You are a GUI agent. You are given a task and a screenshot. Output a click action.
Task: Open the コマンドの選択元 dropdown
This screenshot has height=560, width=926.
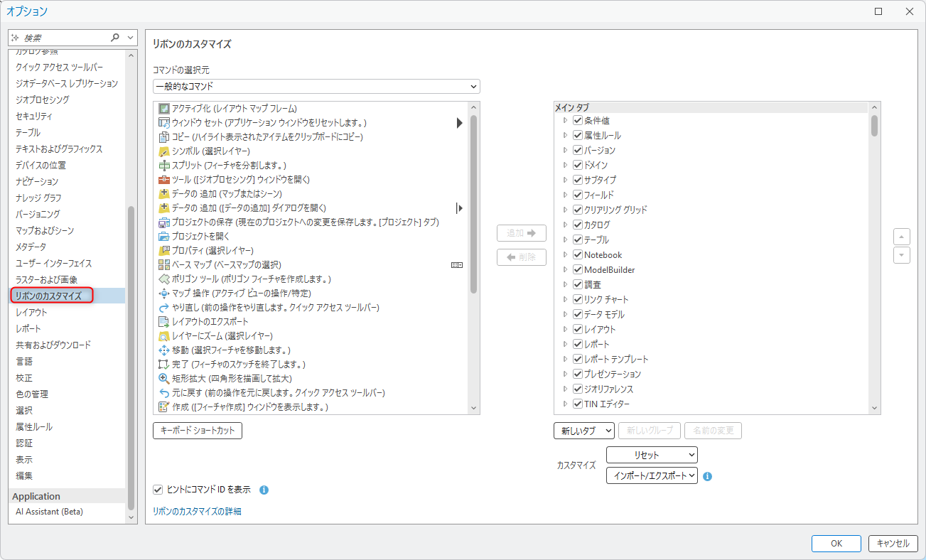coord(316,87)
